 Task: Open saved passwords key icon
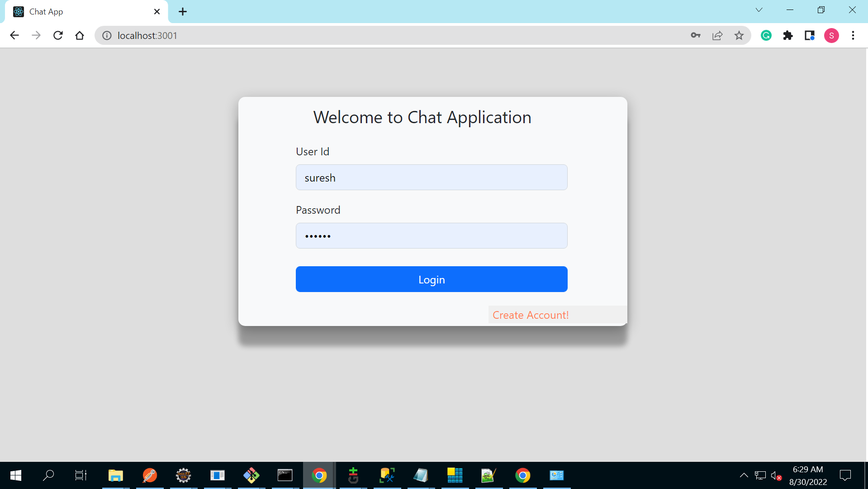tap(696, 35)
